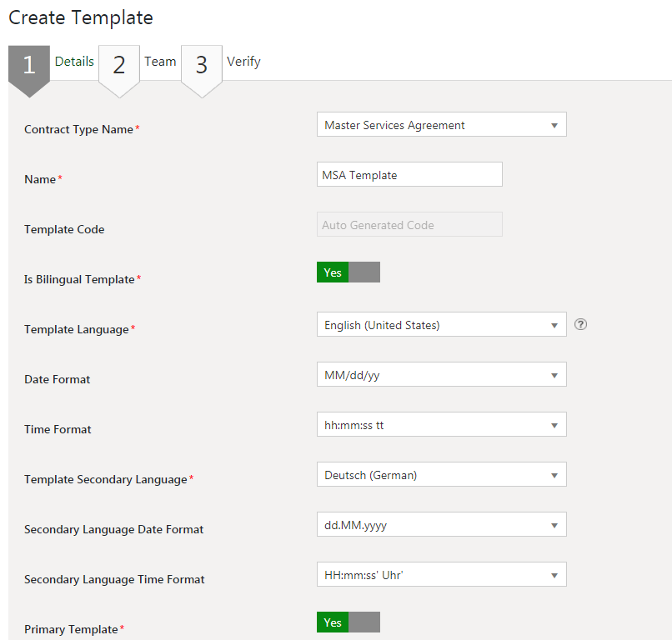The image size is (672, 640).
Task: Select step 3 Verify badge
Action: tap(202, 66)
